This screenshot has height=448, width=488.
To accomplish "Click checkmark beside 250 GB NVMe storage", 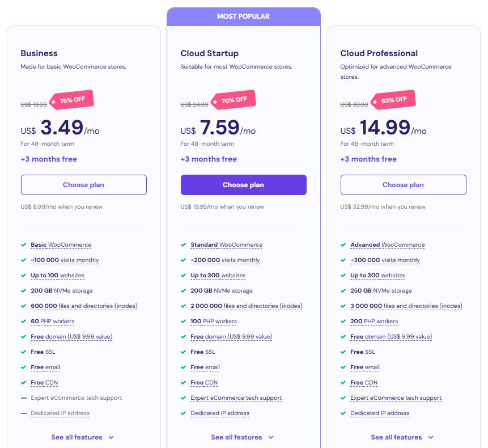I will tap(343, 291).
